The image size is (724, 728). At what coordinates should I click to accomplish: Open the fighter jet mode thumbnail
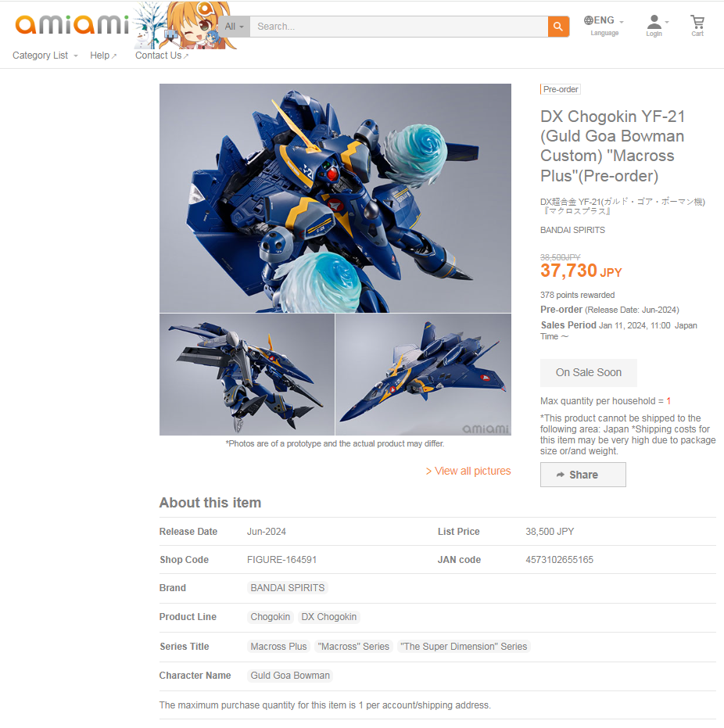coord(423,375)
